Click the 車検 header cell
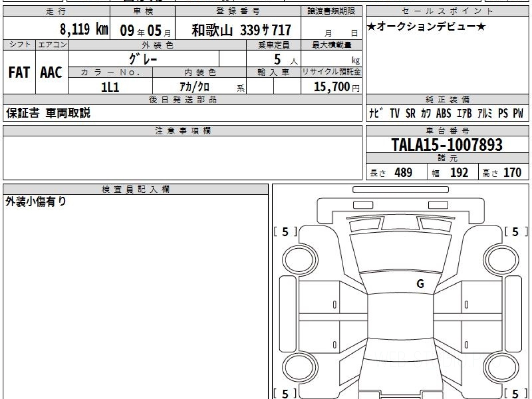 point(143,12)
